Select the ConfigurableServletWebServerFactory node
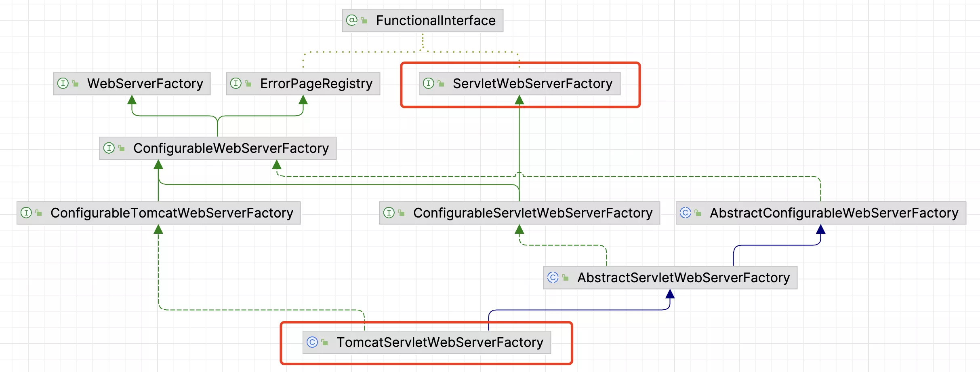 (519, 213)
